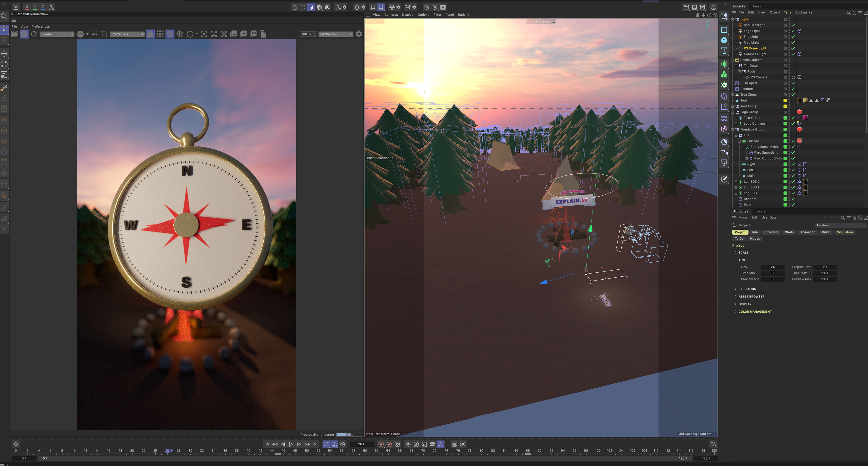868x466 pixels.
Task: Lock the Z axis in the top toolbar
Action: click(43, 7)
